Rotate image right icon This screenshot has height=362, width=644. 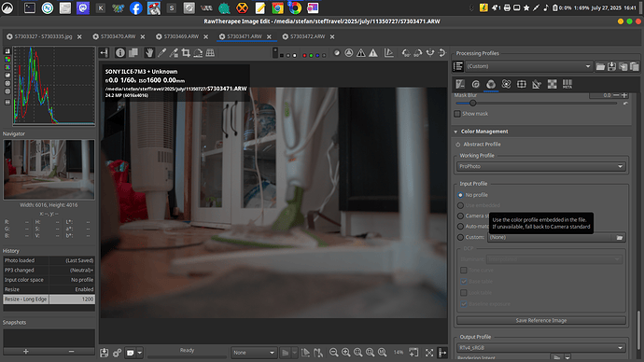tap(418, 53)
